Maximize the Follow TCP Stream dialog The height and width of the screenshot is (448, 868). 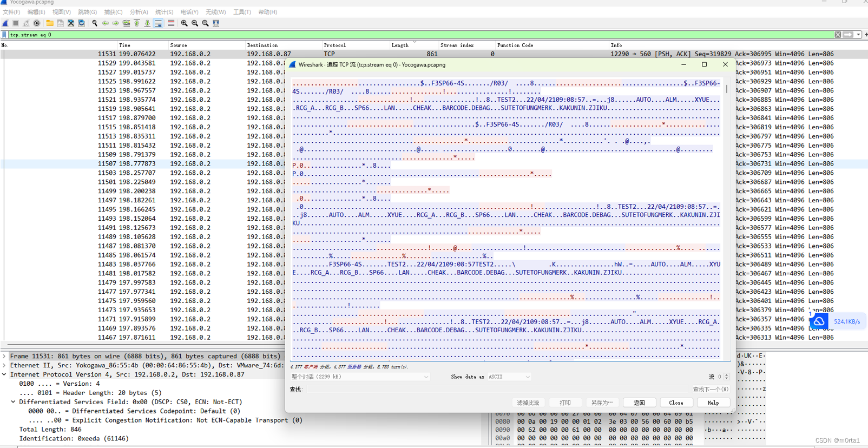(x=704, y=64)
